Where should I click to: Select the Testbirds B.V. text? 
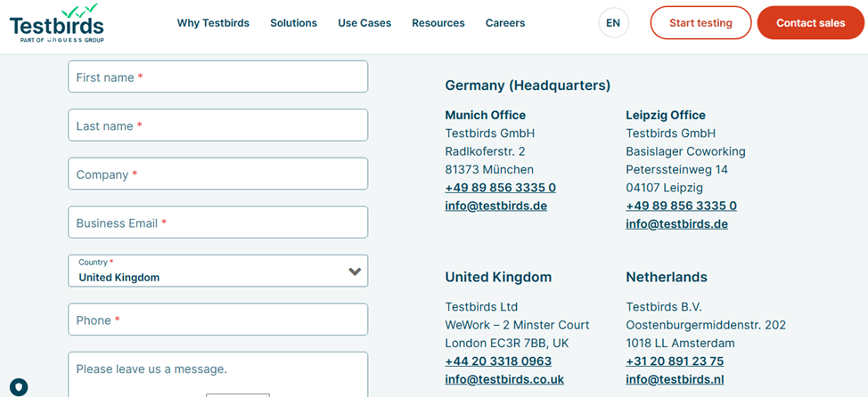point(664,307)
